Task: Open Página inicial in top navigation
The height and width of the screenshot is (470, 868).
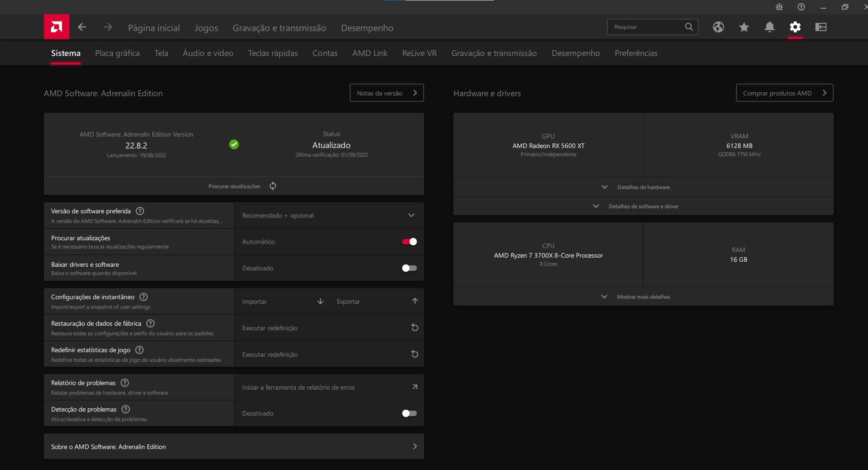Action: (154, 28)
